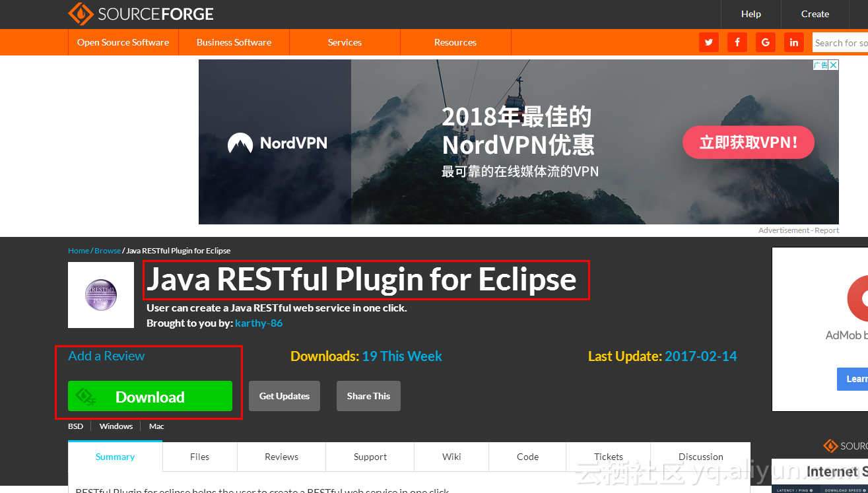
Task: Close the NordVPN ad via its X icon
Action: tap(834, 65)
